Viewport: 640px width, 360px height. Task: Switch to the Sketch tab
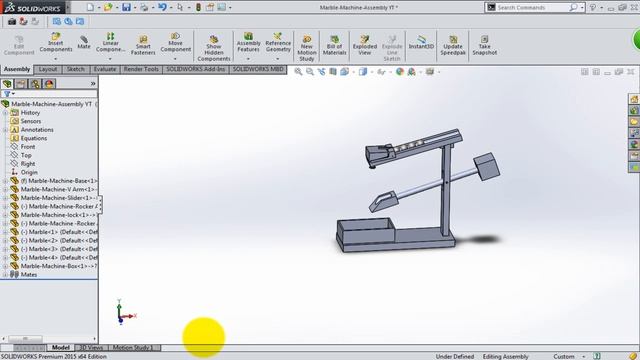pos(76,69)
